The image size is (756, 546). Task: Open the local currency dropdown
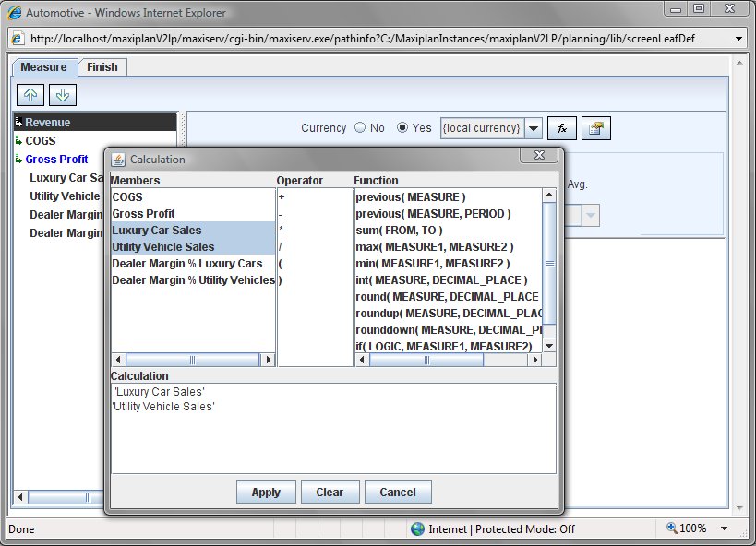coord(533,128)
